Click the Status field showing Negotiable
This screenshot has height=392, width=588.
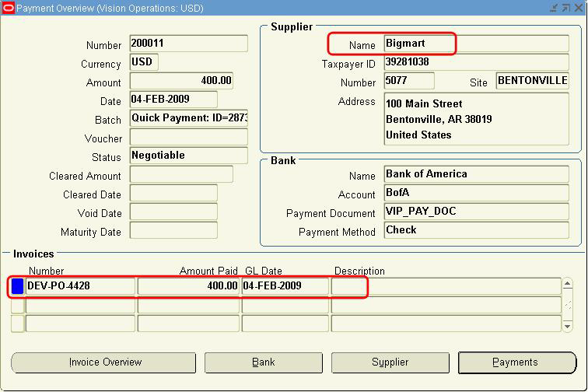coord(189,156)
